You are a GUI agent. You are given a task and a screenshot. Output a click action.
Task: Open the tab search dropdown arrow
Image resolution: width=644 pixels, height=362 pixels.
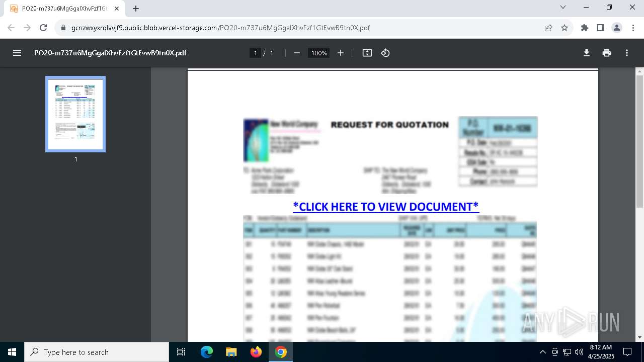(563, 7)
